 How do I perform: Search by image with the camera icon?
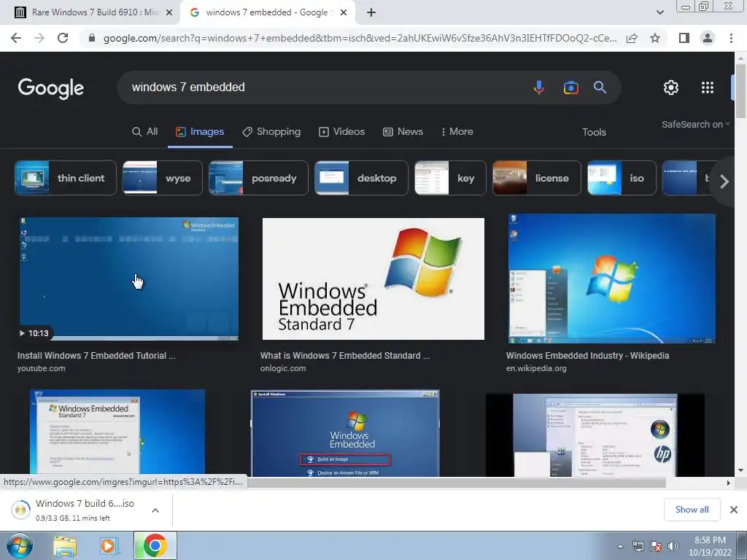pos(570,87)
